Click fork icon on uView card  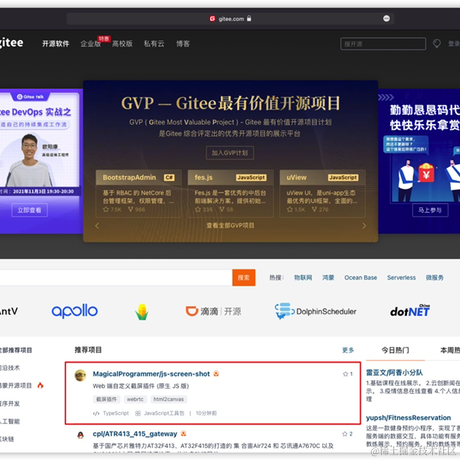[314, 209]
